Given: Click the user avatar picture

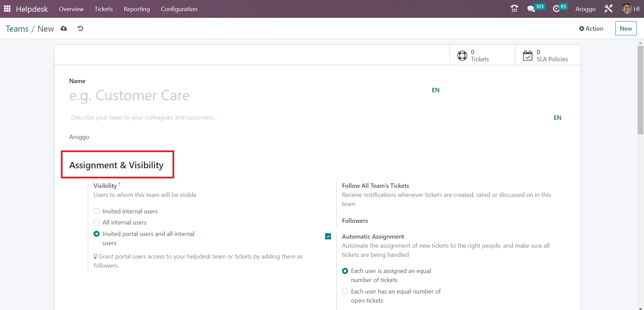Looking at the screenshot, I should (626, 9).
